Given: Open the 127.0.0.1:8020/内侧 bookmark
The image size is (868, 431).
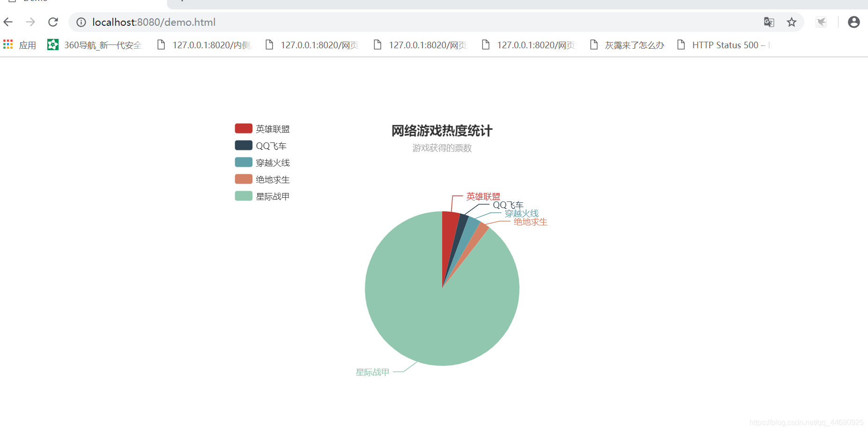Looking at the screenshot, I should coord(204,45).
